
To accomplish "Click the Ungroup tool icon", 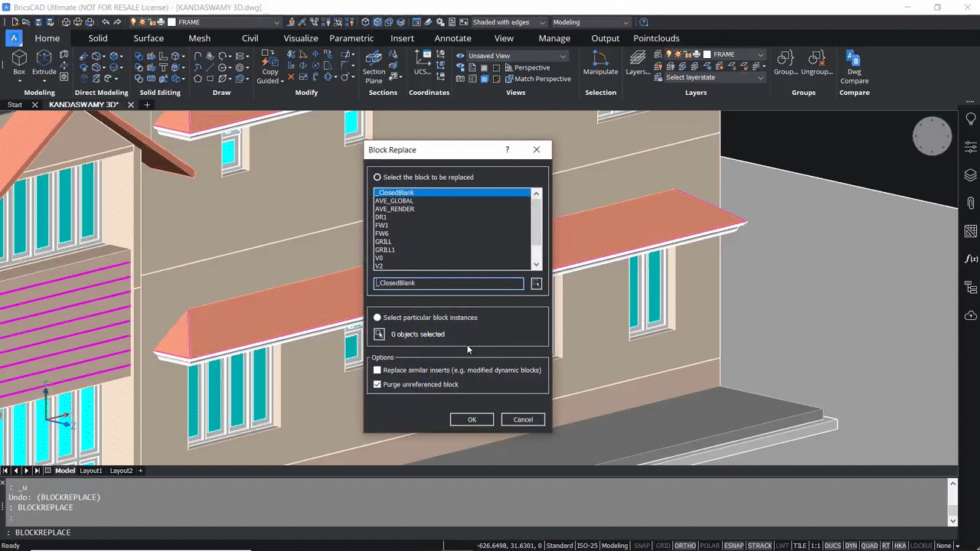I will click(817, 63).
